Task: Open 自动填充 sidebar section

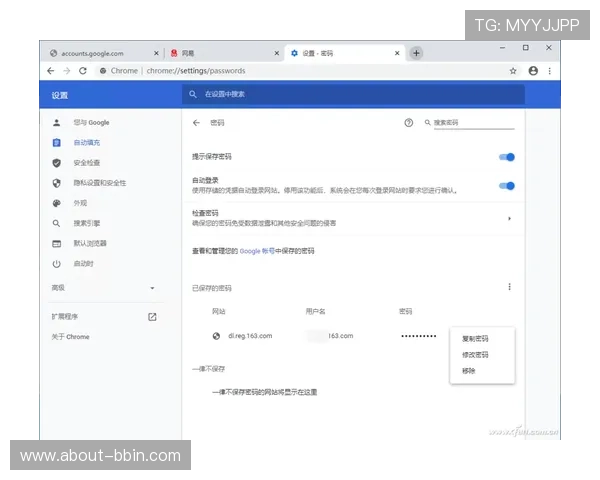Action: click(x=87, y=143)
